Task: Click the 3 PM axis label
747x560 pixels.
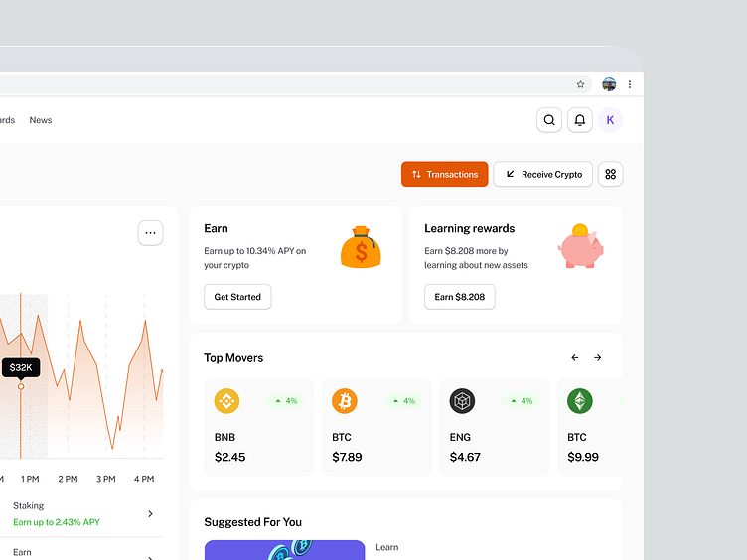Action: coord(105,479)
